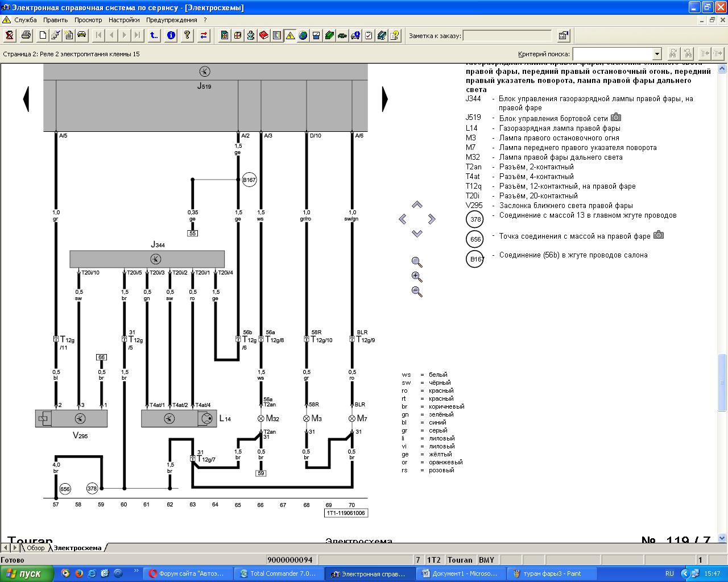
Task: Click the blank new document toolbar icon
Action: (x=43, y=35)
